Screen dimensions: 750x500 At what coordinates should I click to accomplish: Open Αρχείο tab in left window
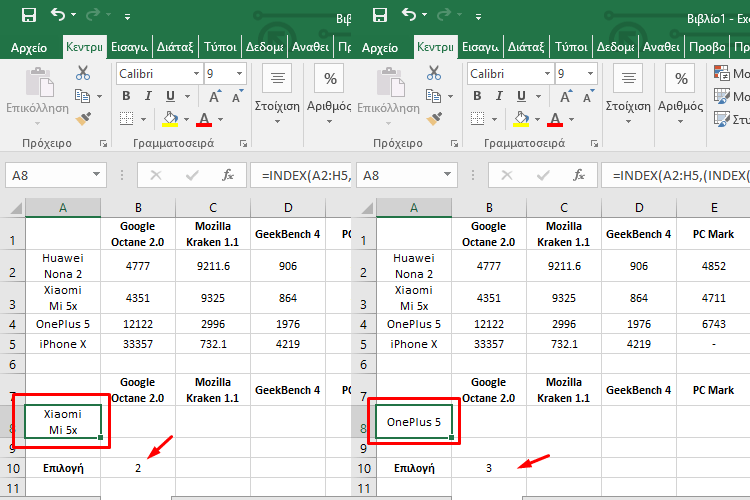(x=29, y=47)
